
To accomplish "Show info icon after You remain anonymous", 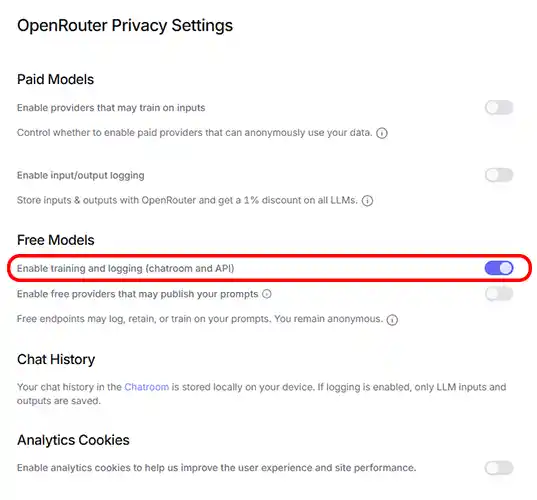I will pos(392,320).
